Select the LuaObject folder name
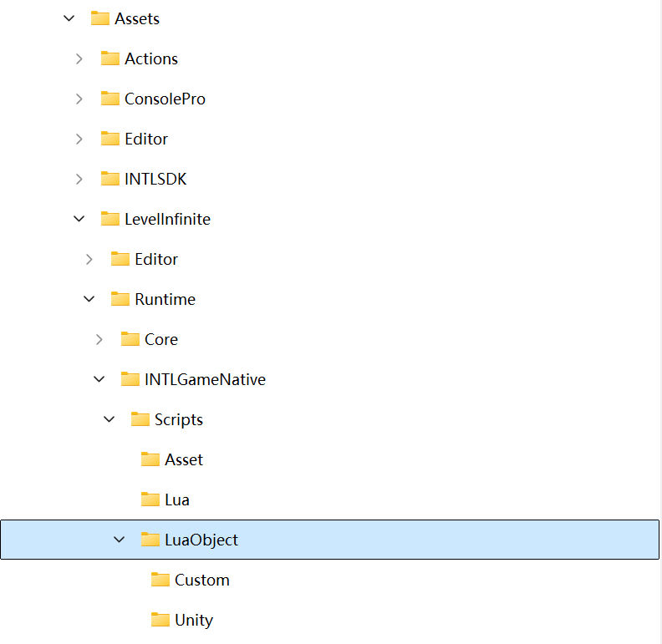This screenshot has width=662, height=644. [201, 540]
